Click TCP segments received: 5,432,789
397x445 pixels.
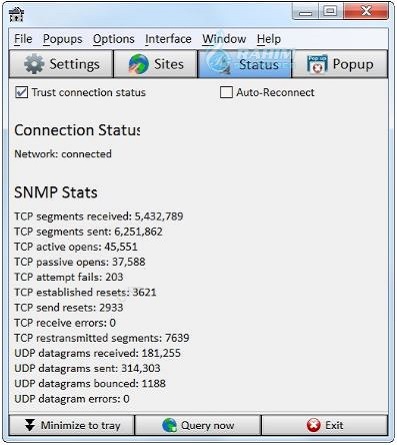[x=99, y=216]
